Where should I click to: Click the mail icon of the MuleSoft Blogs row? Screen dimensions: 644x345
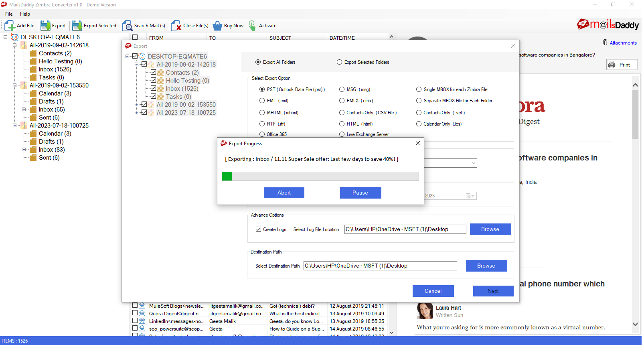click(x=142, y=306)
